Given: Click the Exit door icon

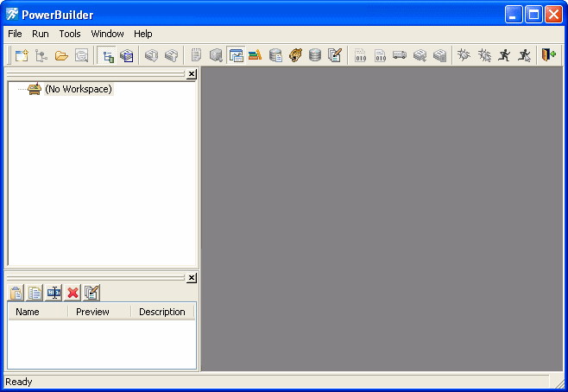Looking at the screenshot, I should [548, 55].
